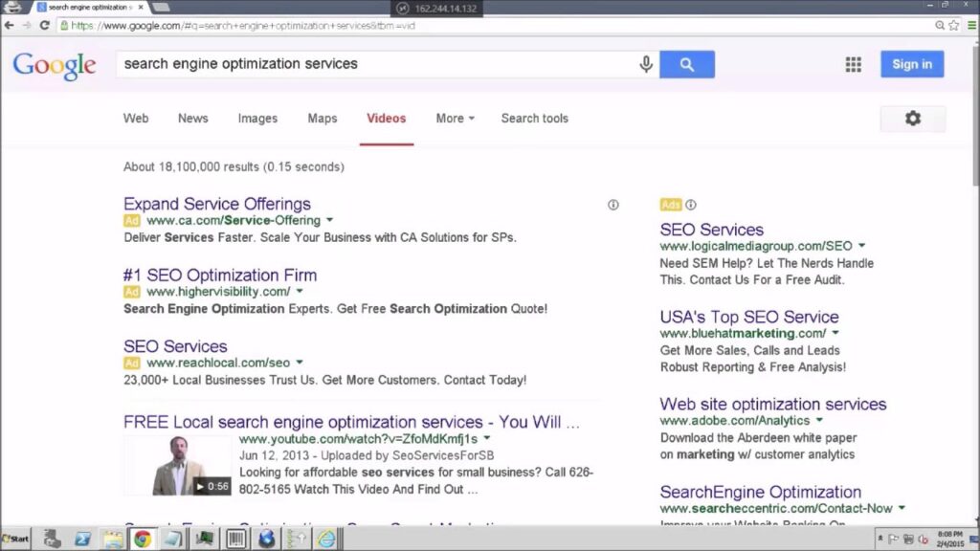Open barcode icon app in taskbar

tap(235, 539)
